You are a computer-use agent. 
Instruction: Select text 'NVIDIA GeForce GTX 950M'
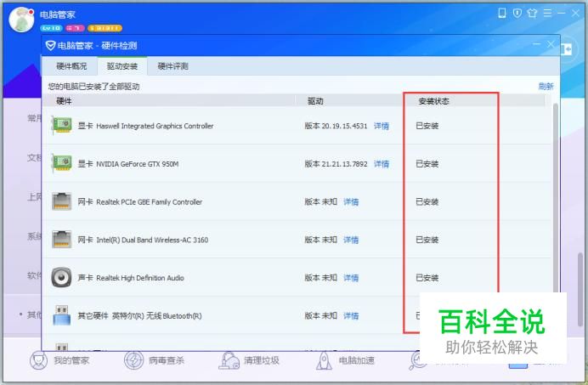[138, 164]
